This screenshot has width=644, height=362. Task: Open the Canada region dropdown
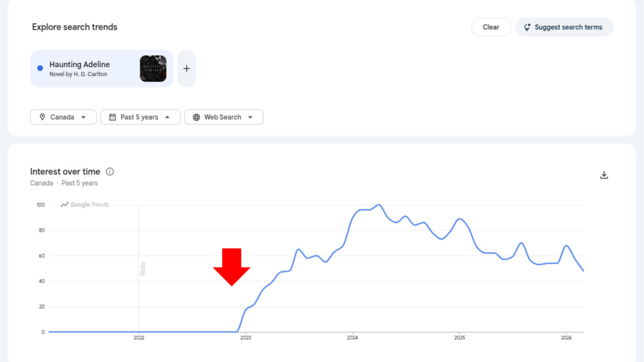pyautogui.click(x=63, y=117)
